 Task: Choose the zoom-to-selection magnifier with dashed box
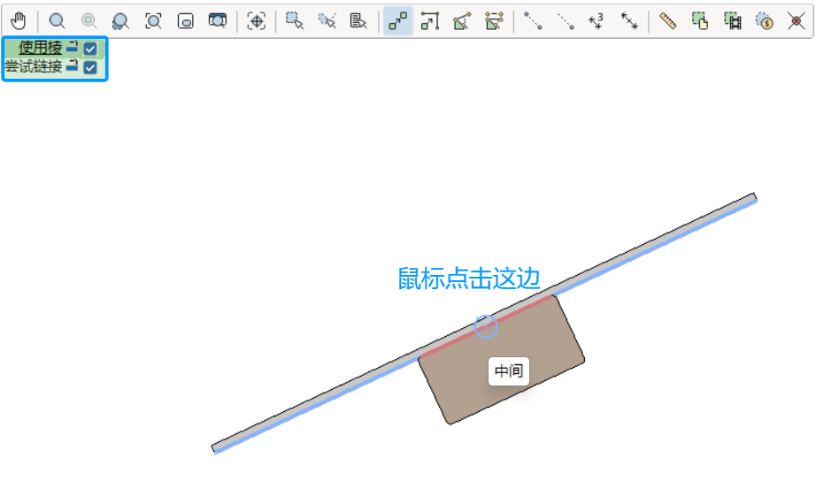tap(120, 21)
